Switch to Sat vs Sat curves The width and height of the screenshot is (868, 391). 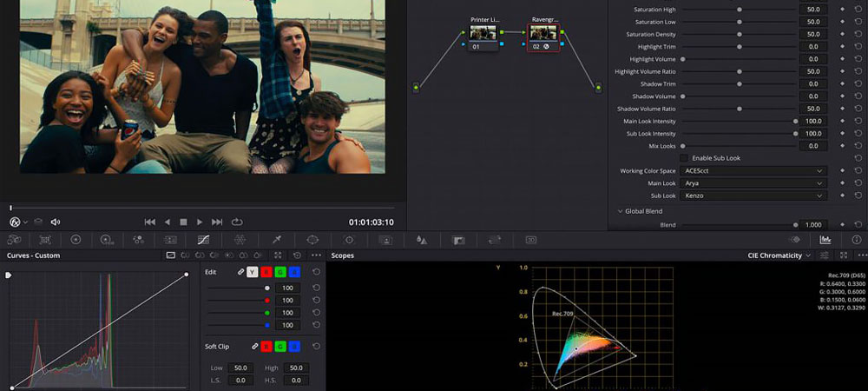(243, 255)
